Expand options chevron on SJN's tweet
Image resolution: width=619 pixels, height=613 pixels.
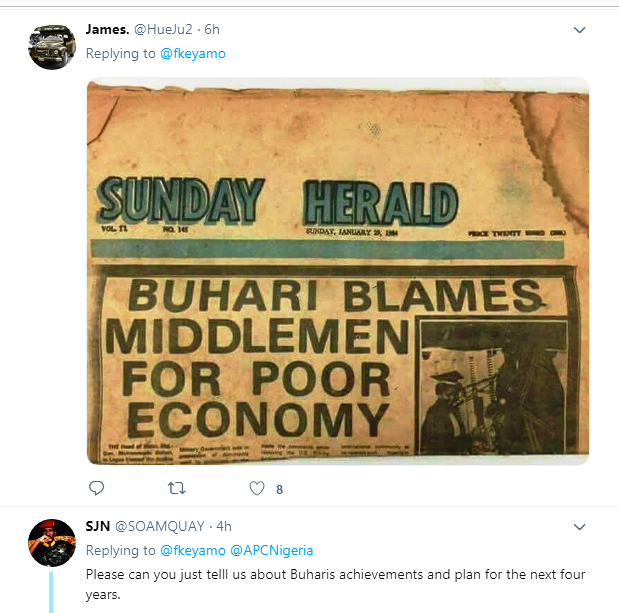(x=578, y=527)
